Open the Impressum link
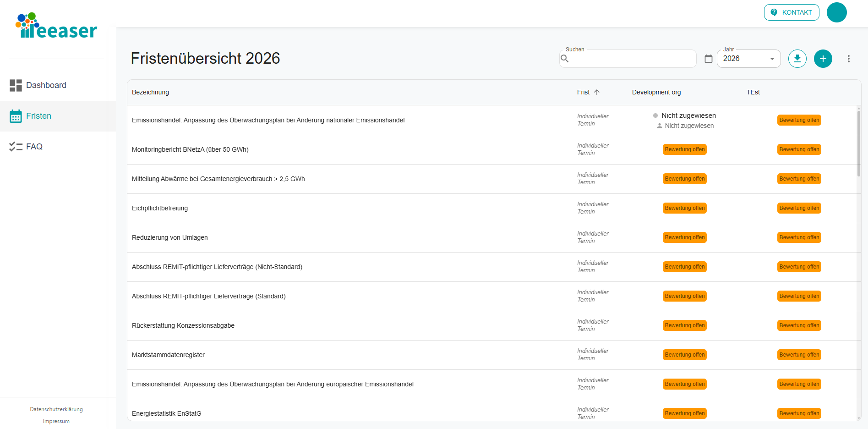The height and width of the screenshot is (429, 868). pos(56,421)
